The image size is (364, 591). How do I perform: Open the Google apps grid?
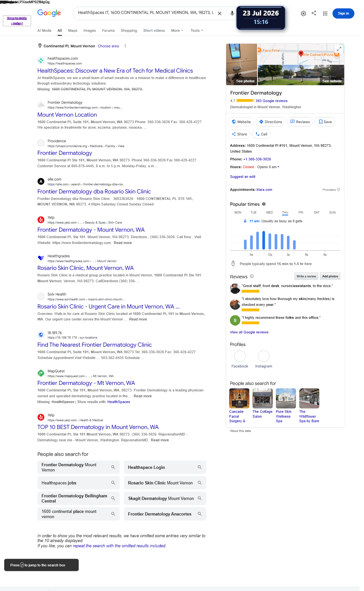(x=325, y=13)
